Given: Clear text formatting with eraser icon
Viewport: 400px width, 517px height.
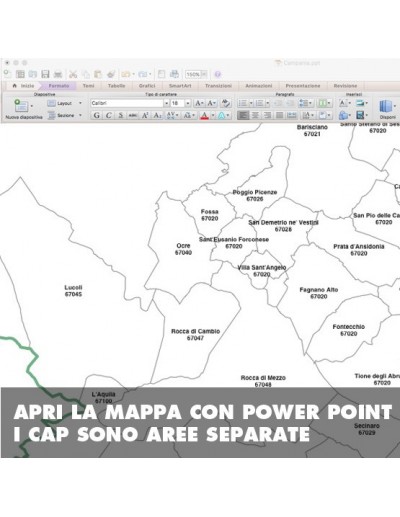Looking at the screenshot, I should pyautogui.click(x=226, y=103).
